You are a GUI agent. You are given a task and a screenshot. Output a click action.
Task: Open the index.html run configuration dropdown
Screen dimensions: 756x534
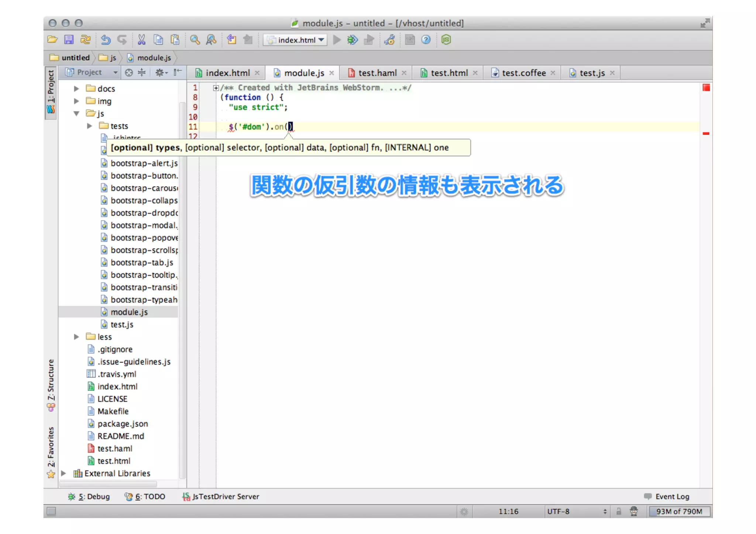(296, 40)
